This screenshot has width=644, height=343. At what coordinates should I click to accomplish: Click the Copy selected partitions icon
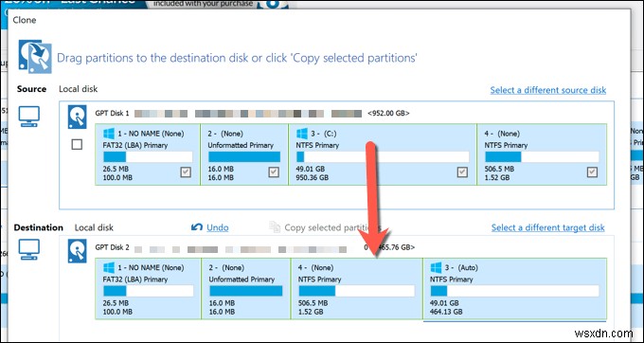click(275, 227)
